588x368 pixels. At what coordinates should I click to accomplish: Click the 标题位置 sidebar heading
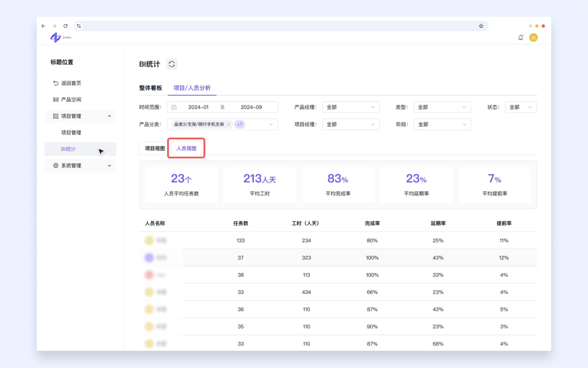pos(62,62)
